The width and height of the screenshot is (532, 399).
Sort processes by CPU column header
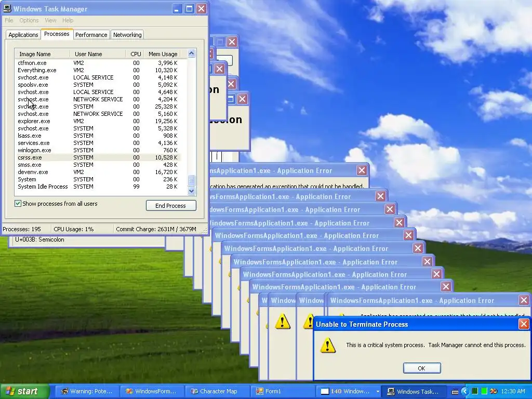[135, 54]
